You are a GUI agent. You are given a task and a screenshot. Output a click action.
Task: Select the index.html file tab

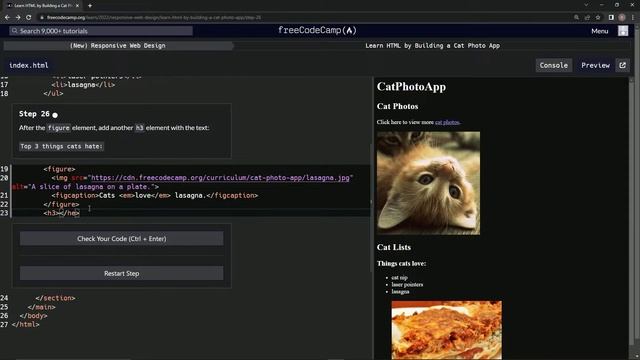pos(29,65)
